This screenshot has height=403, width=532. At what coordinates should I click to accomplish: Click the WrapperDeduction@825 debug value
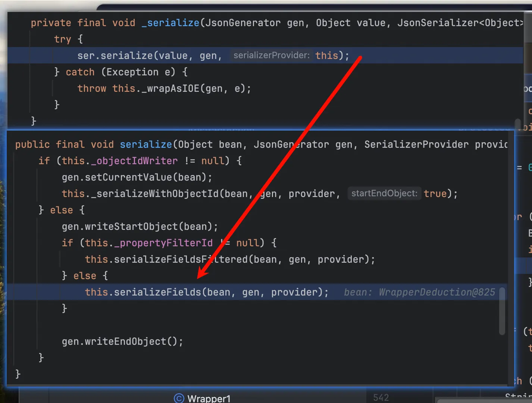pyautogui.click(x=437, y=292)
